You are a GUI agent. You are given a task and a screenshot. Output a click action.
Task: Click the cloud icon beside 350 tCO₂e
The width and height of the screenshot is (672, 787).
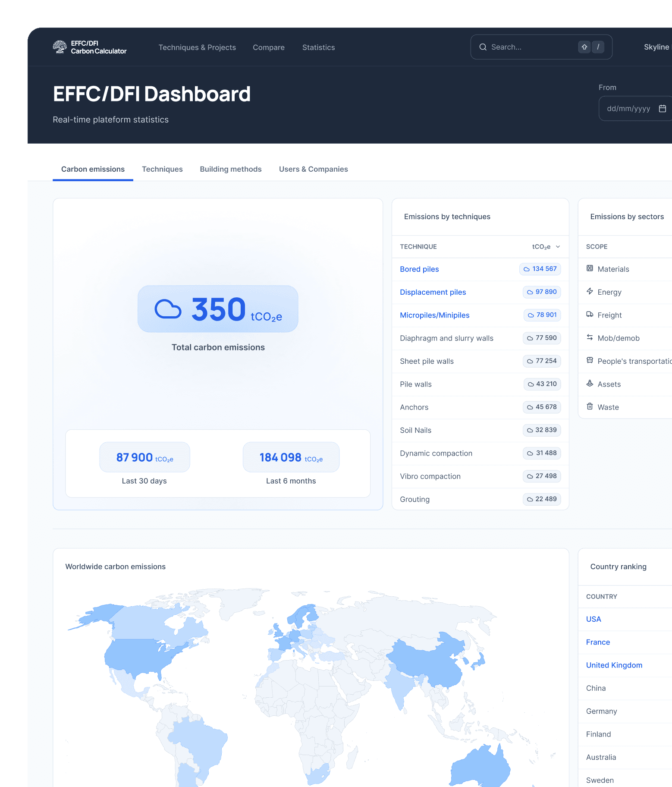coord(168,309)
